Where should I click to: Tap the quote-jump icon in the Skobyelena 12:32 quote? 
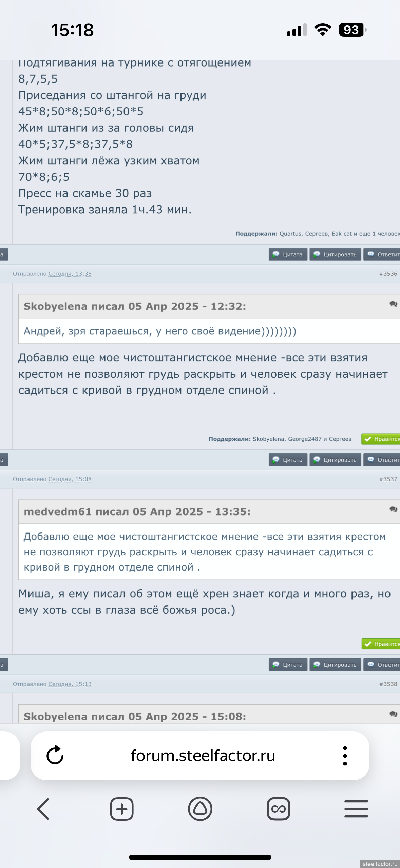point(393,304)
